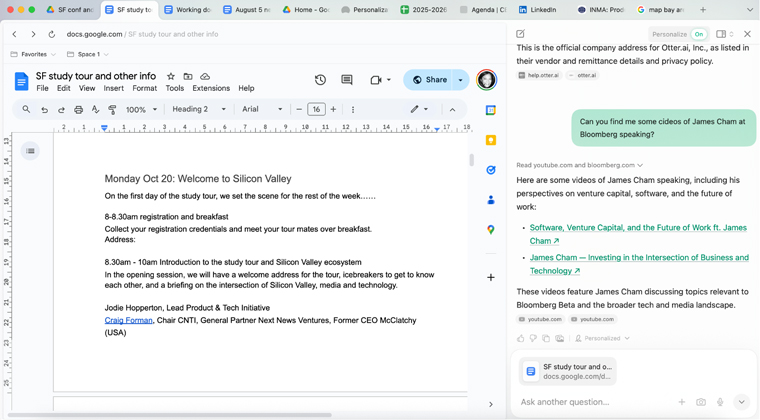Like the assistant's response
760x420 pixels.
click(521, 338)
